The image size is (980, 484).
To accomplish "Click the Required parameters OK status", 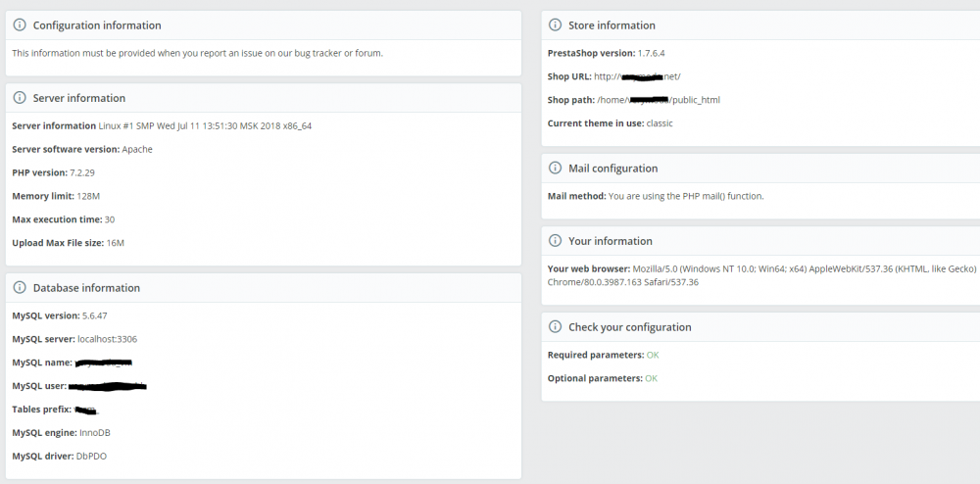I will 653,355.
